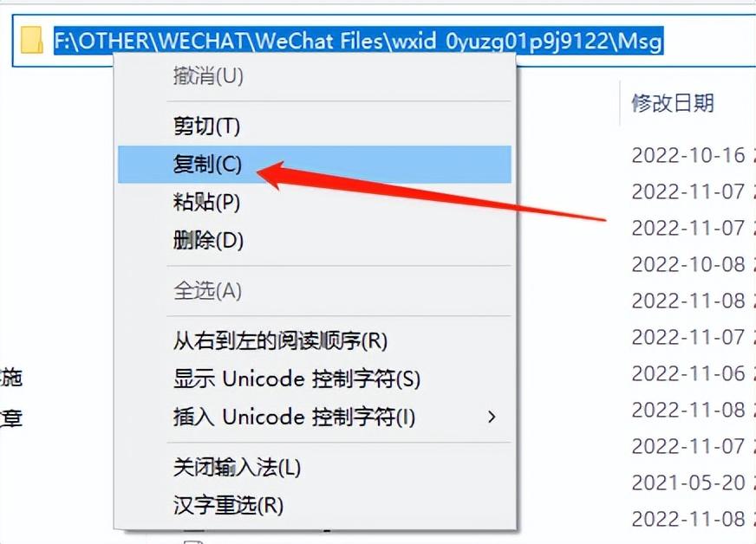Select the row dated 2022-10-08
The height and width of the screenshot is (544, 756).
688,264
